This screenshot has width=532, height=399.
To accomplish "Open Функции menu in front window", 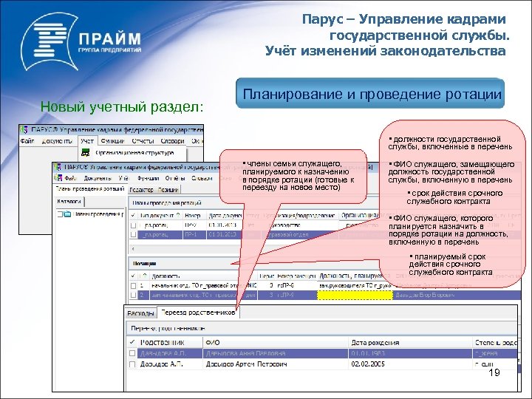I will pyautogui.click(x=149, y=178).
